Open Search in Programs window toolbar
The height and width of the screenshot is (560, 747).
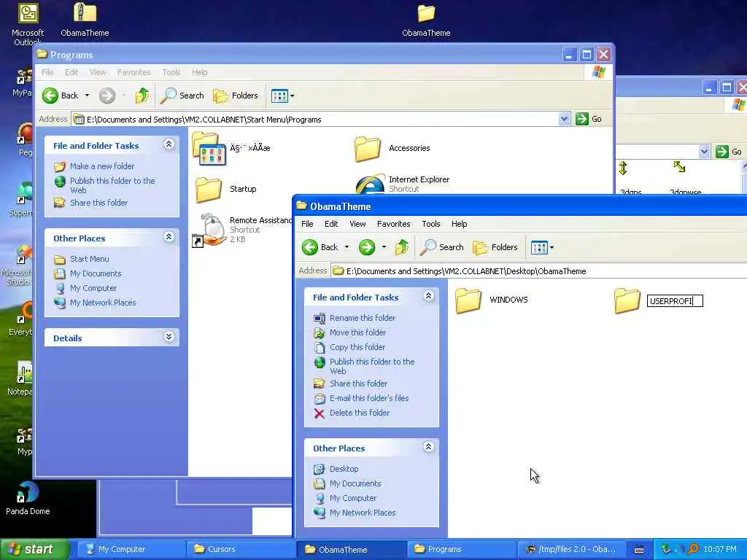(182, 96)
